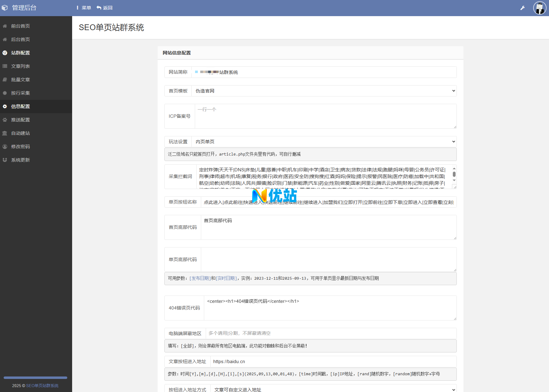
Task: Select 批量文章 sidebar item
Action: point(20,80)
